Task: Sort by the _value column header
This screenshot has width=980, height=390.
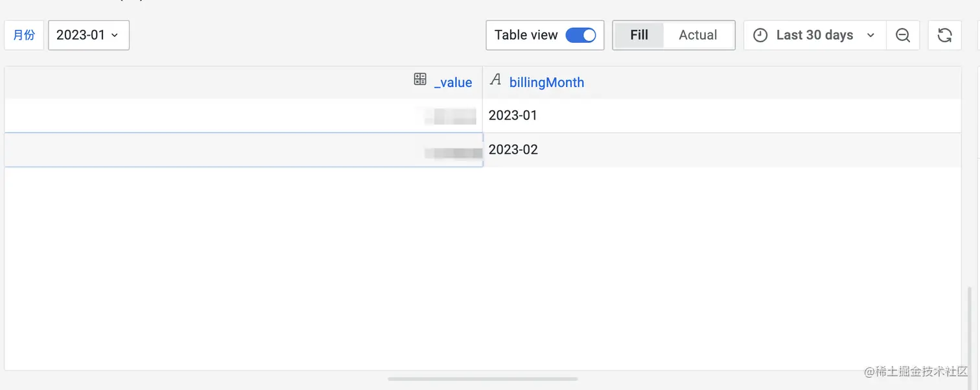Action: [453, 82]
